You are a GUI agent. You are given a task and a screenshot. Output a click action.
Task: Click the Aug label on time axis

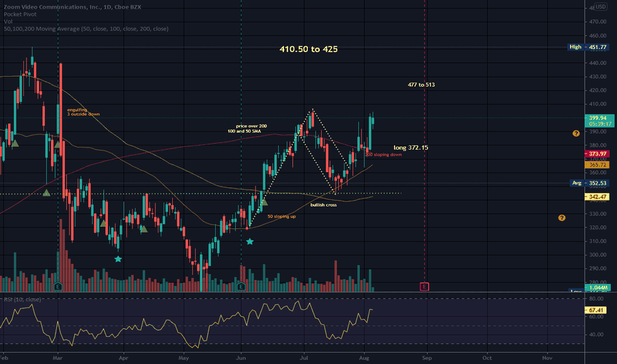click(x=364, y=358)
